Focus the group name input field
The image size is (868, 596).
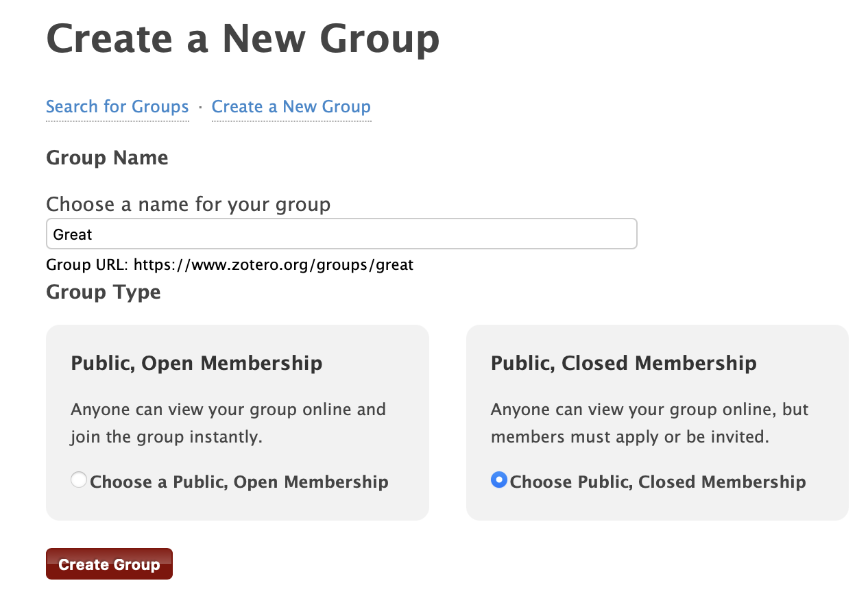click(341, 234)
